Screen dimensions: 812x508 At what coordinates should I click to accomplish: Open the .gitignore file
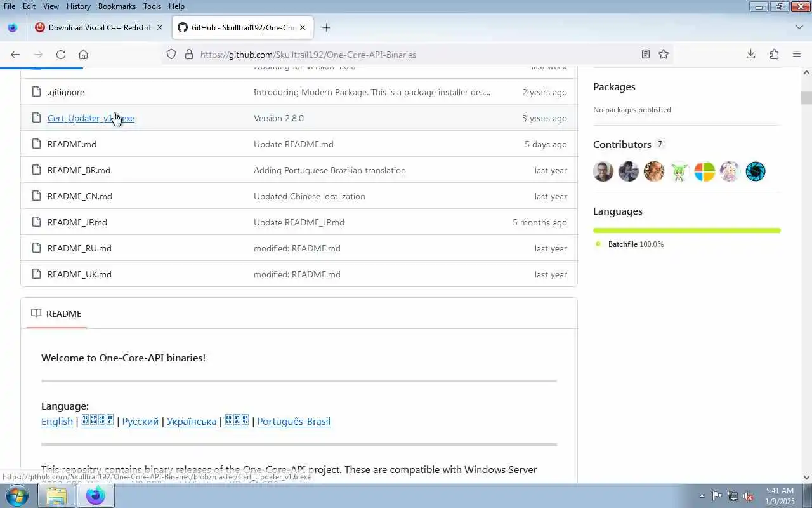66,92
